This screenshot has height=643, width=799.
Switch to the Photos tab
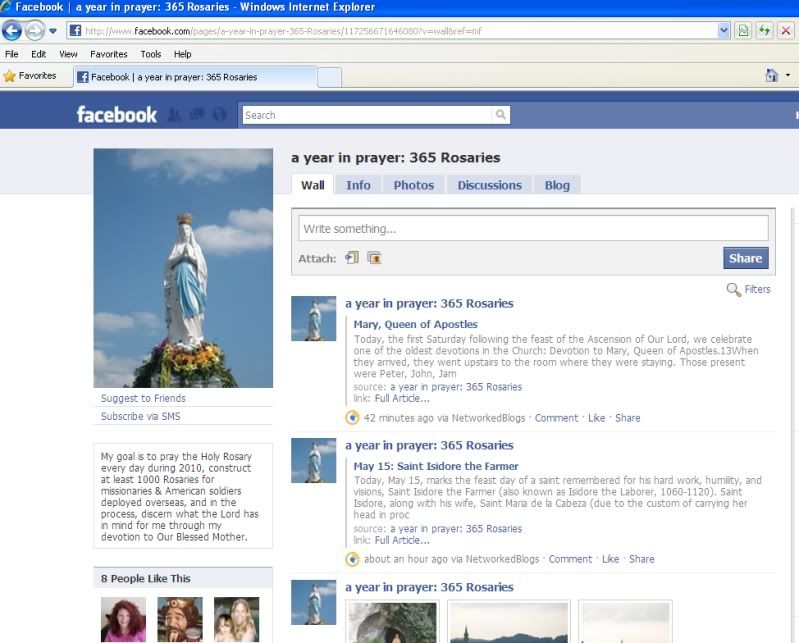(413, 185)
